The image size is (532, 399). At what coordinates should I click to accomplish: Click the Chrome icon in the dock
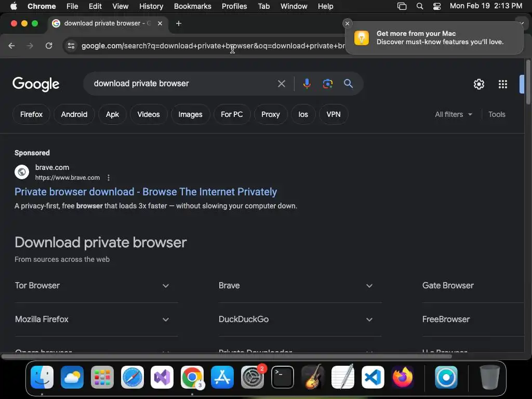point(192,377)
